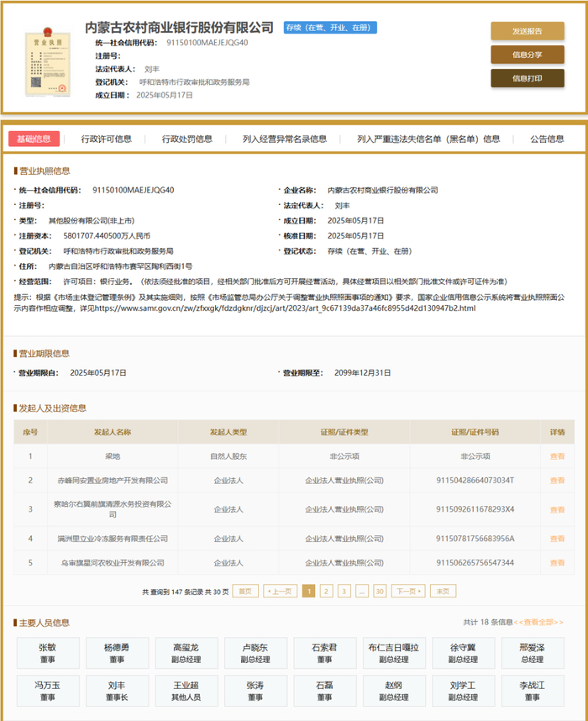Select the 基础信息 tab
This screenshot has width=588, height=721.
pos(34,139)
